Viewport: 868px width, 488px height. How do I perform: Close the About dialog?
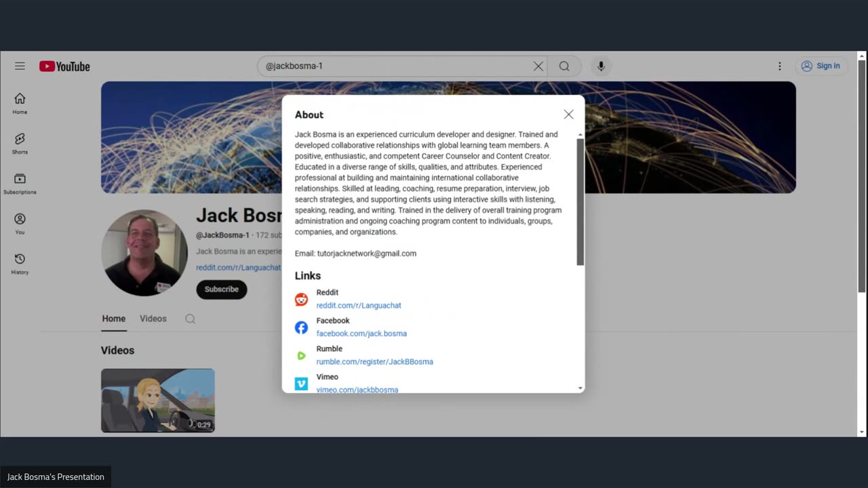click(x=568, y=115)
